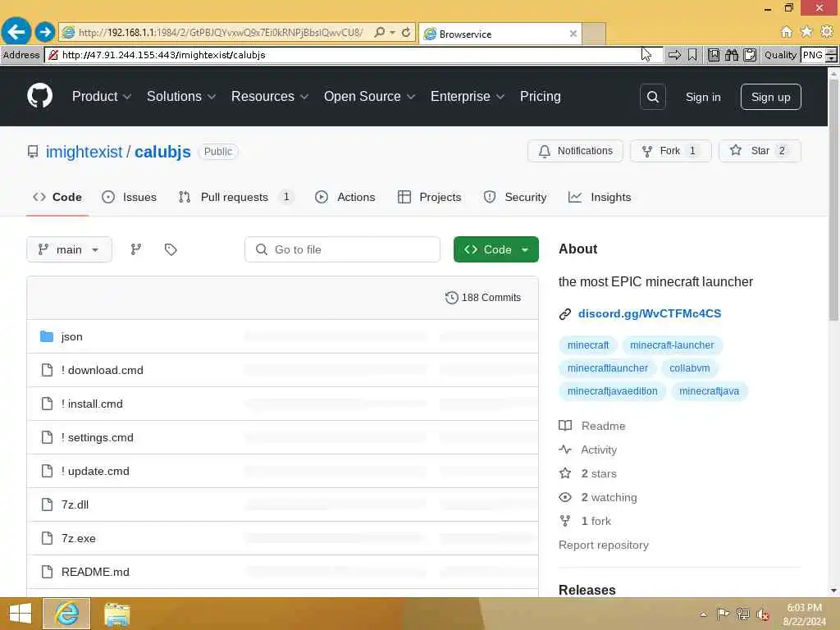Screen dimensions: 840x630
Task: Click the Notifications button
Action: click(x=575, y=151)
